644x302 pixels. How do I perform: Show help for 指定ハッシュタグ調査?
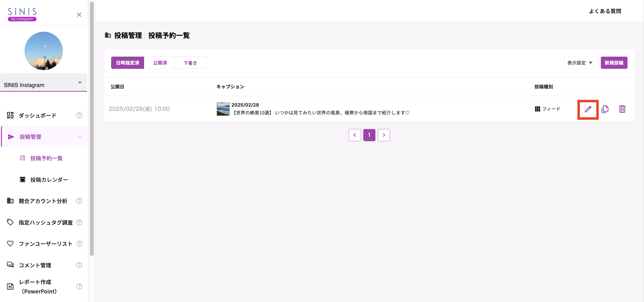tap(79, 222)
